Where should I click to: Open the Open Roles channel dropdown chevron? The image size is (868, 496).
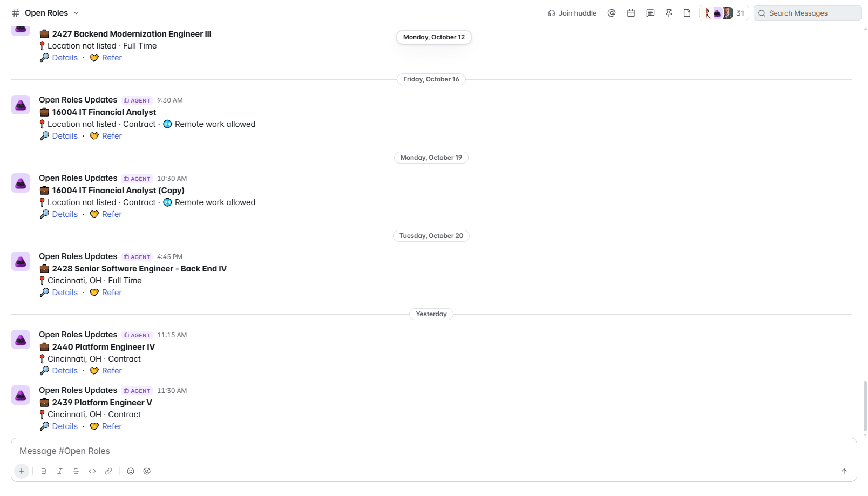[x=76, y=13]
